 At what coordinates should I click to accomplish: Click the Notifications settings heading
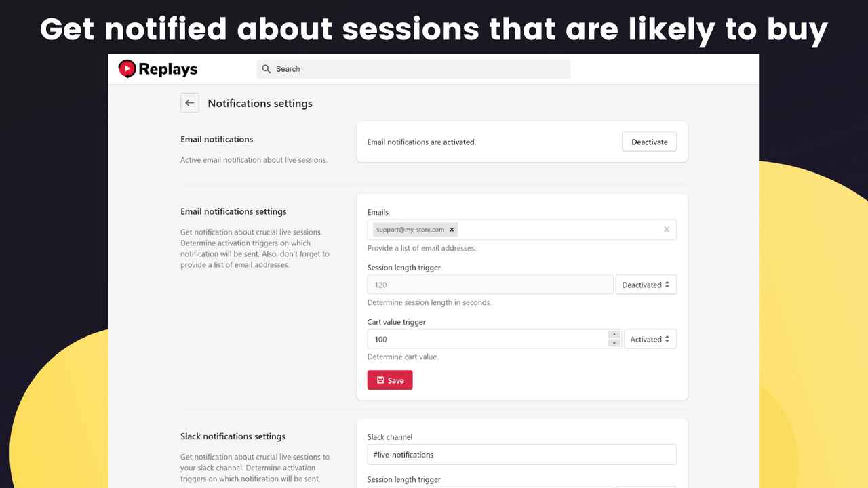pyautogui.click(x=260, y=103)
